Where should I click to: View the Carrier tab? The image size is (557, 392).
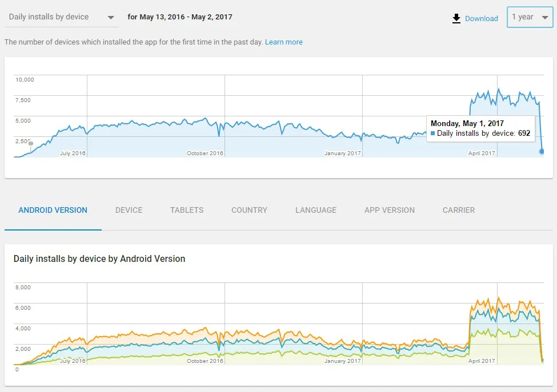(459, 210)
